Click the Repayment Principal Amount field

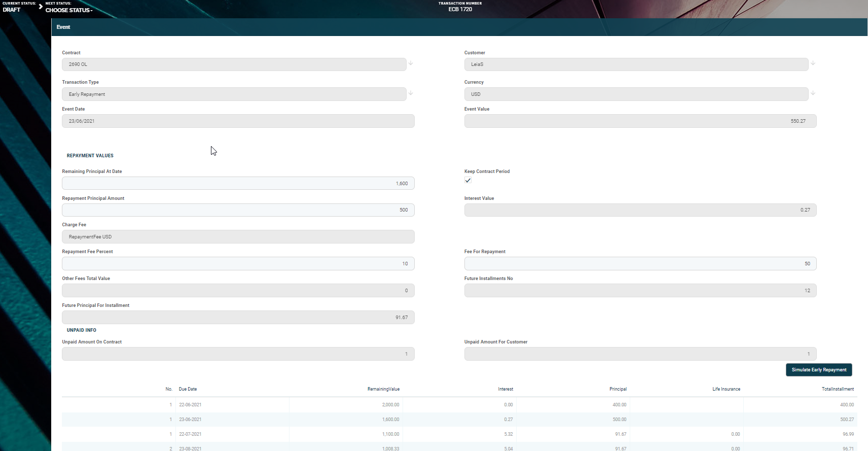[238, 210]
